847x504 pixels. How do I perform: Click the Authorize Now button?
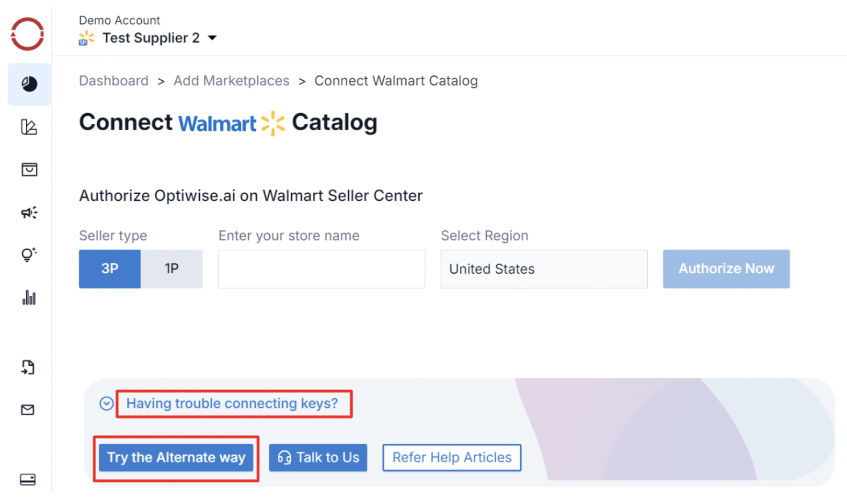click(726, 269)
